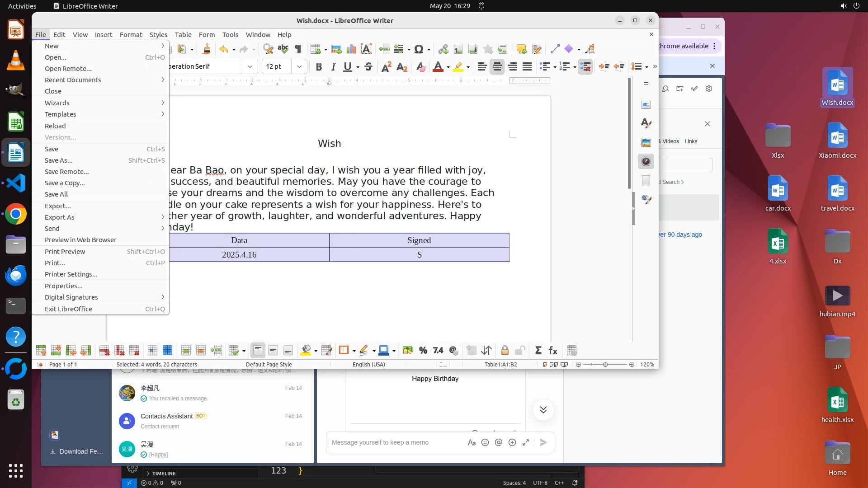This screenshot has width=868, height=488.
Task: Open the font size dropdown
Action: coord(299,67)
